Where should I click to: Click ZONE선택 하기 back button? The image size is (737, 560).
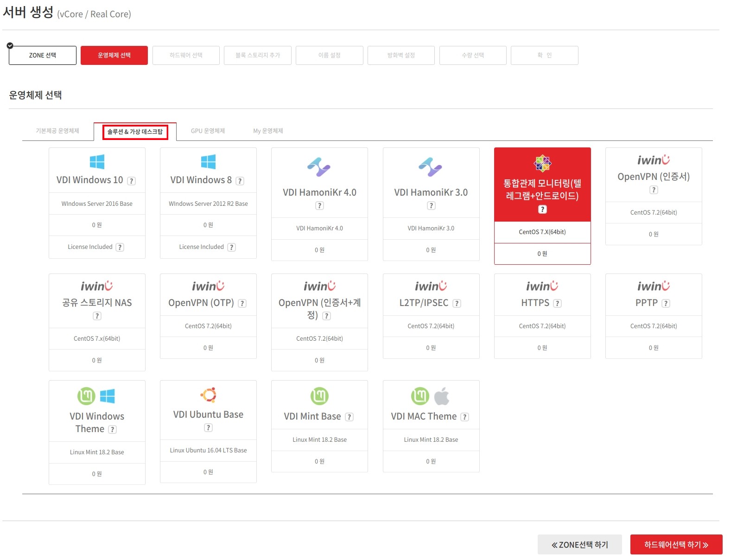coord(580,545)
